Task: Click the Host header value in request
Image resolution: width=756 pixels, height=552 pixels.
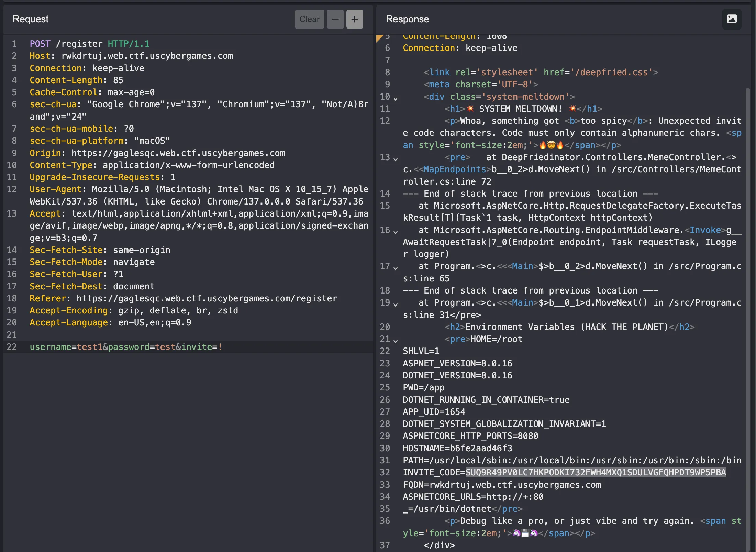Action: 147,56
